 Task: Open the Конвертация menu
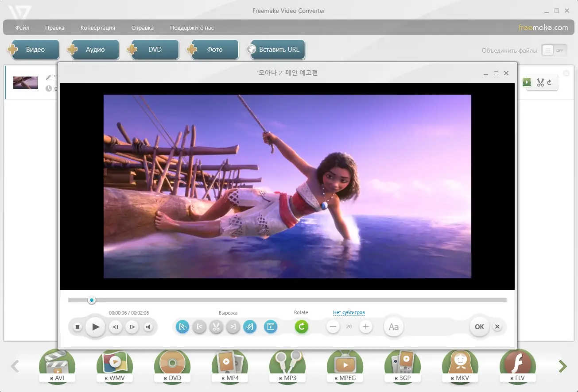[x=98, y=28]
